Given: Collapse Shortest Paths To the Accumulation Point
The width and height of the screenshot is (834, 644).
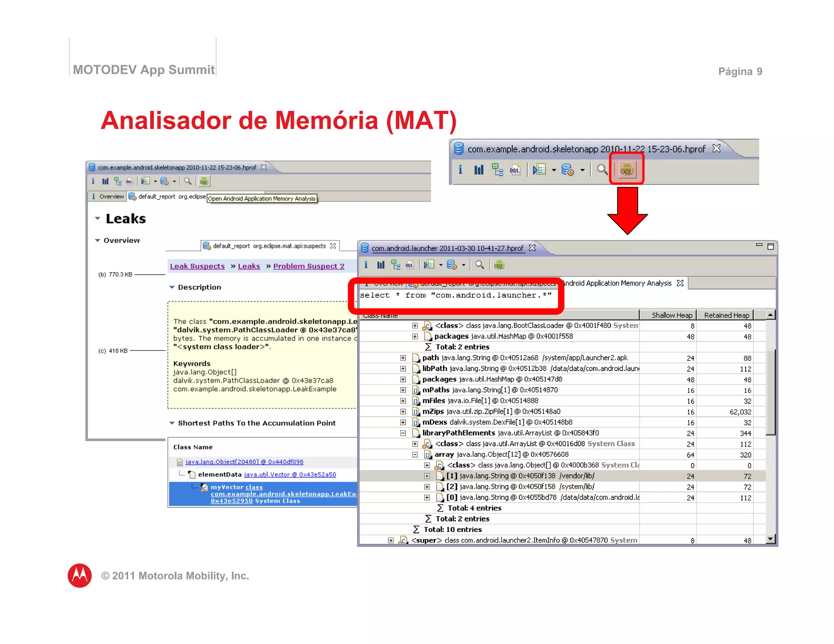Looking at the screenshot, I should coord(172,423).
